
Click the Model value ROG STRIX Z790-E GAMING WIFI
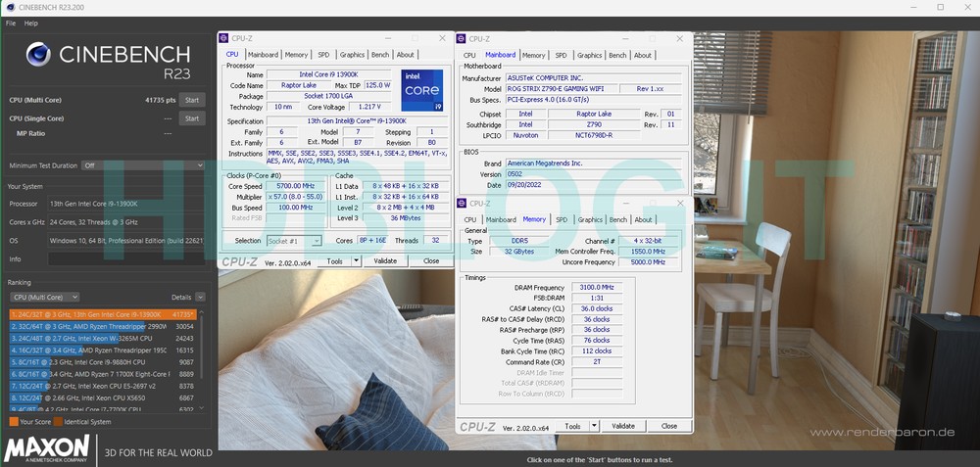tap(562, 89)
